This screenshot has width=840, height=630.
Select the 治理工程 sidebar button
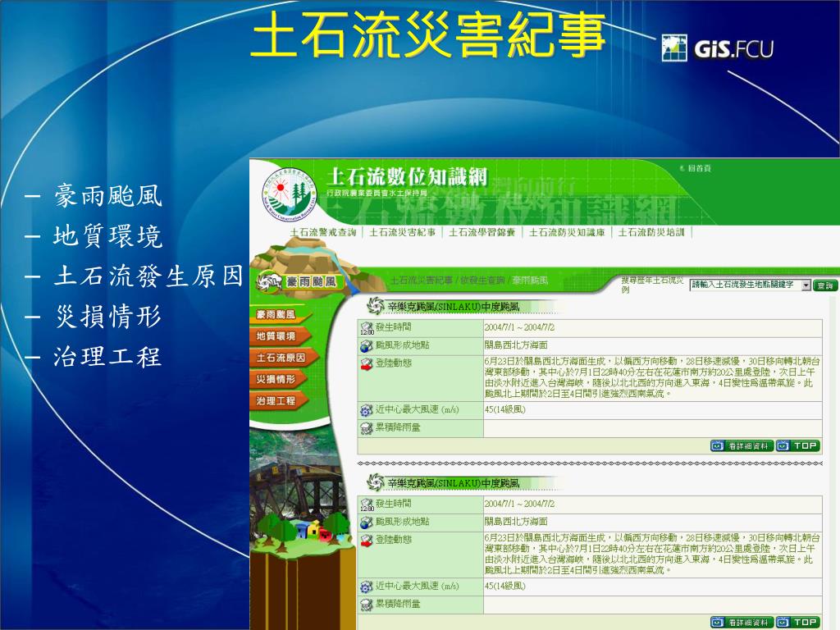pos(279,400)
